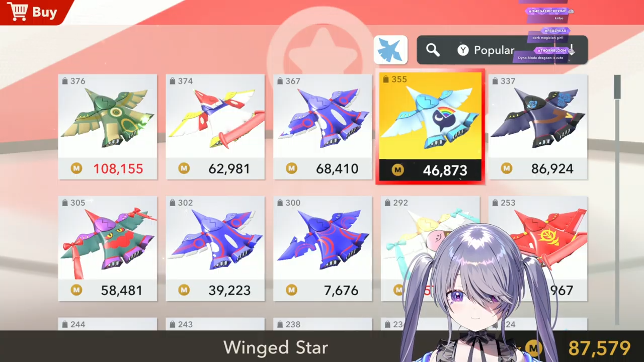Choose the teal bow design priced 58,481

pyautogui.click(x=108, y=248)
